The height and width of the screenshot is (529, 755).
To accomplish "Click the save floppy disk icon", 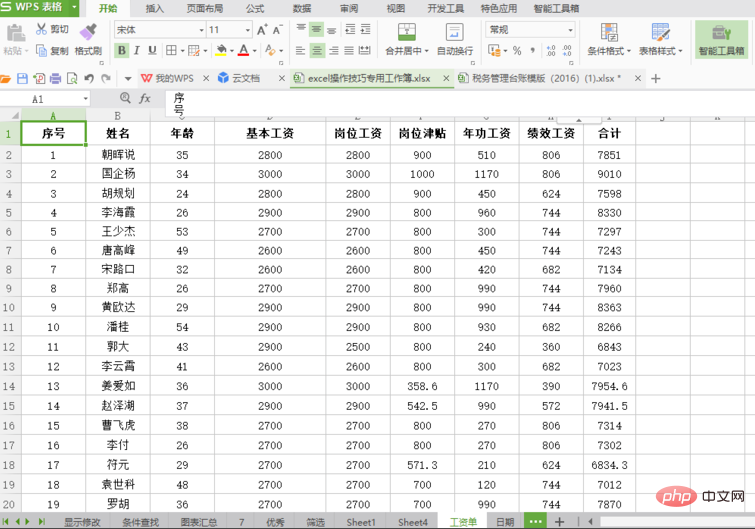I will [22, 78].
